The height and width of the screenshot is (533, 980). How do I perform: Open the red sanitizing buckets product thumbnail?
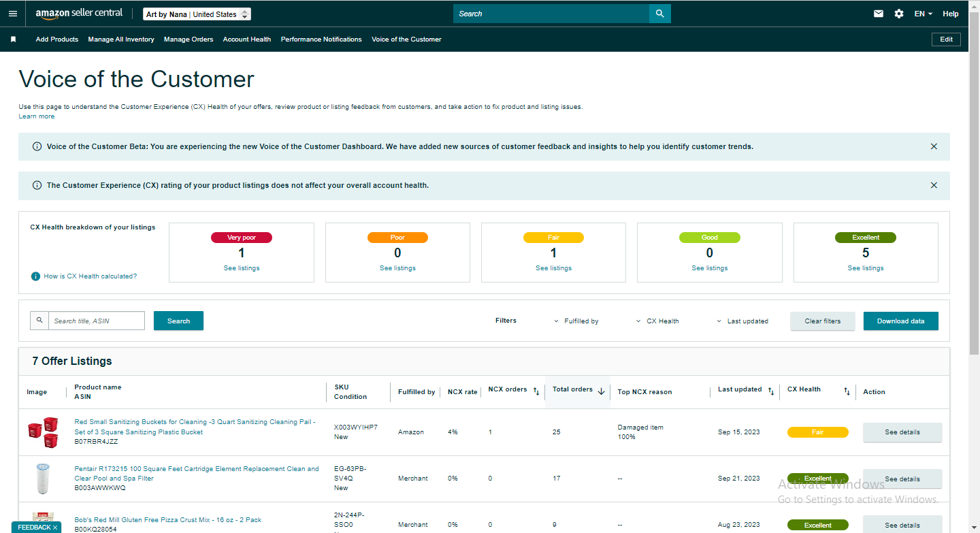(x=43, y=432)
